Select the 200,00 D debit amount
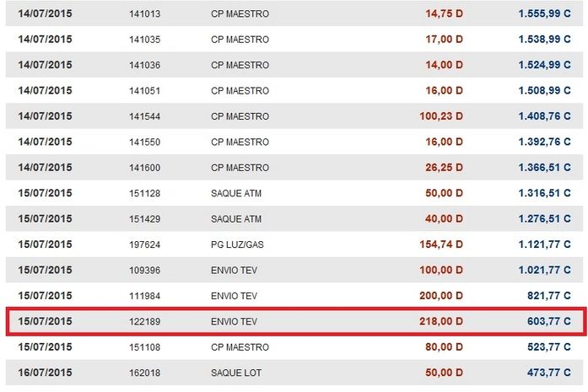This screenshot has width=588, height=392. coord(441,295)
